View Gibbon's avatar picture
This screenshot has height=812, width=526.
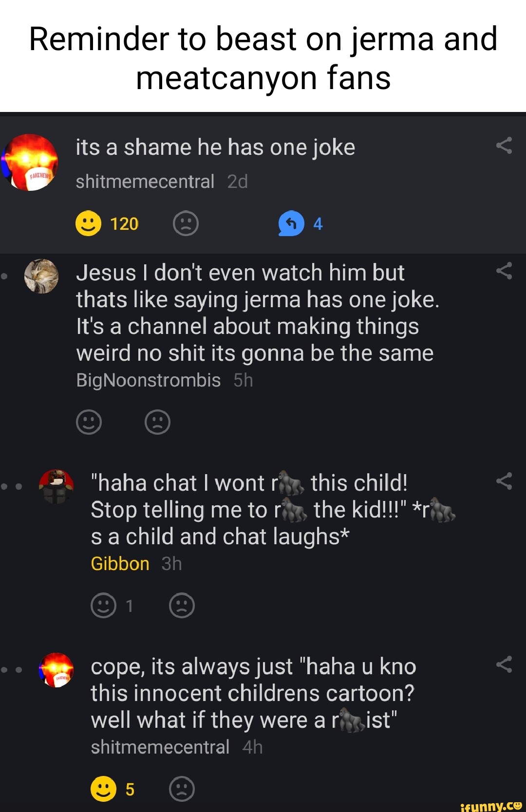tap(56, 486)
